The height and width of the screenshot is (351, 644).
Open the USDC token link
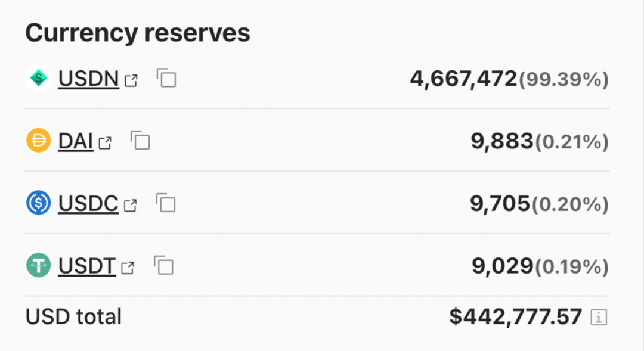pos(88,204)
